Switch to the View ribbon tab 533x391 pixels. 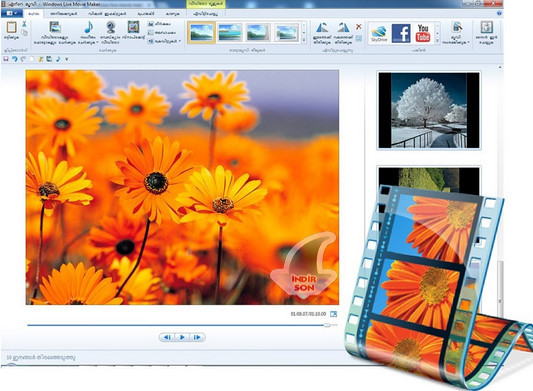pyautogui.click(x=172, y=14)
